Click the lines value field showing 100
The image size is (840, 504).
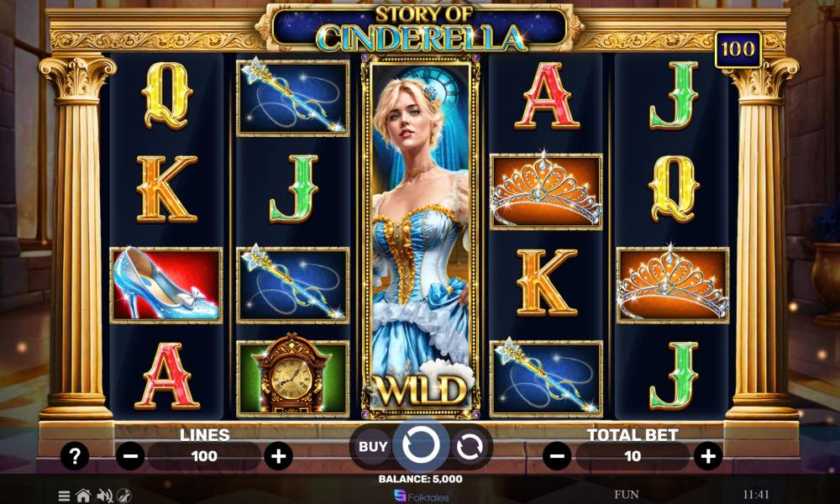204,456
